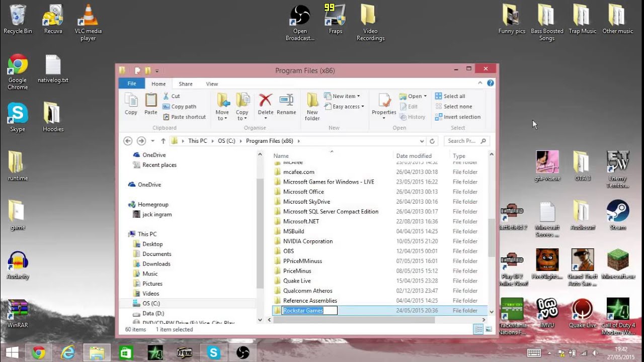Open Skype from the taskbar

click(x=214, y=353)
